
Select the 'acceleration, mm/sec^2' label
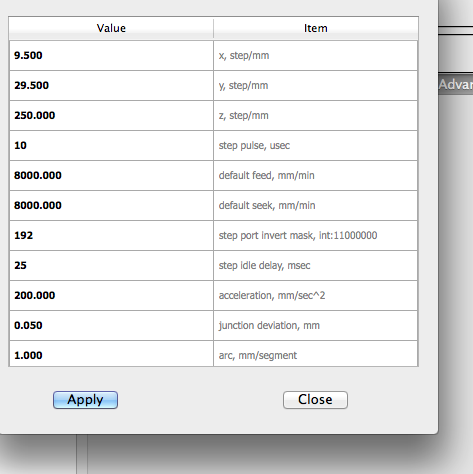272,296
